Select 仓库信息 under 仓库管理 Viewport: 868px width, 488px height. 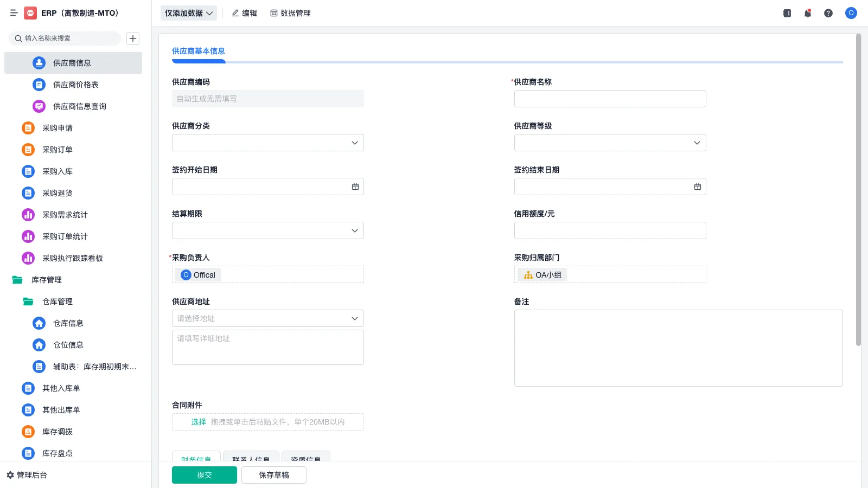[68, 323]
